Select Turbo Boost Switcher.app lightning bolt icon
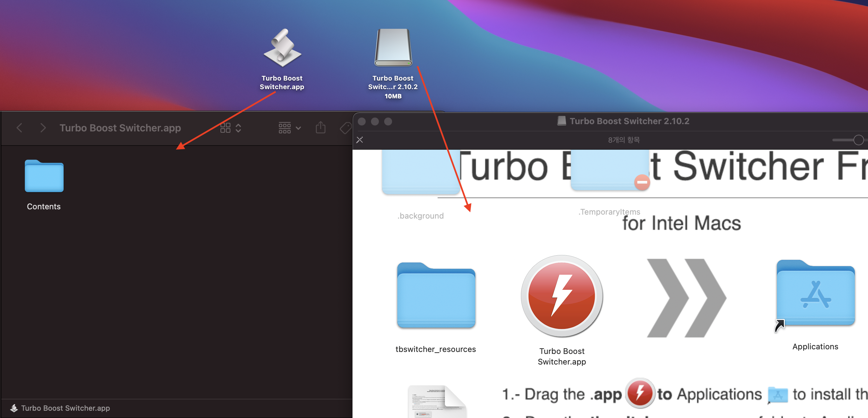 [562, 296]
